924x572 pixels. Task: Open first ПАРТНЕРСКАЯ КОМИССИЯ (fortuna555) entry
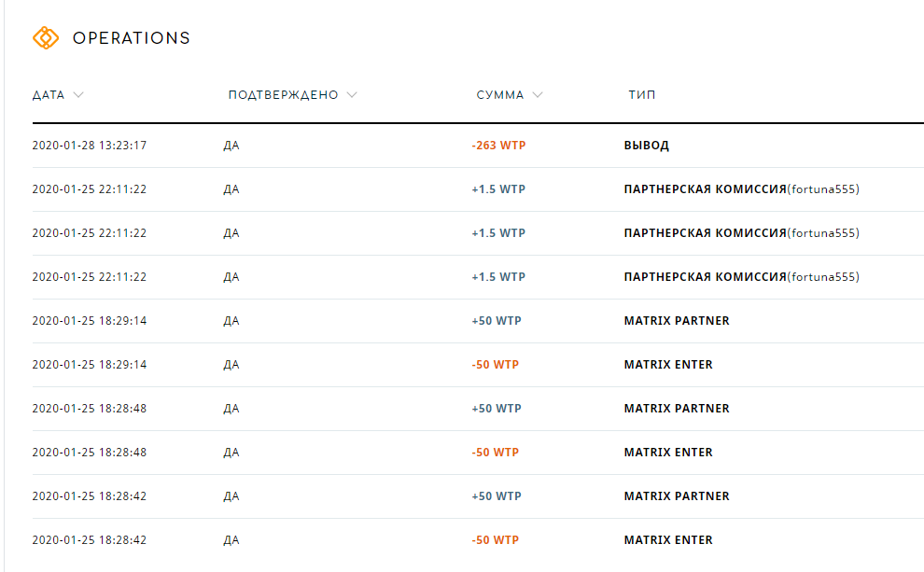[x=741, y=189]
